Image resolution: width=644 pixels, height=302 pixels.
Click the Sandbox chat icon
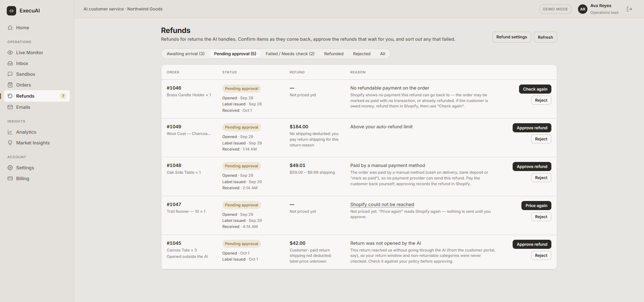coord(10,74)
